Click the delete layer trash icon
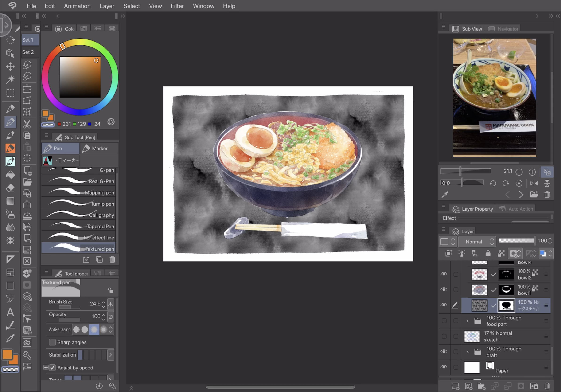 [x=547, y=386]
